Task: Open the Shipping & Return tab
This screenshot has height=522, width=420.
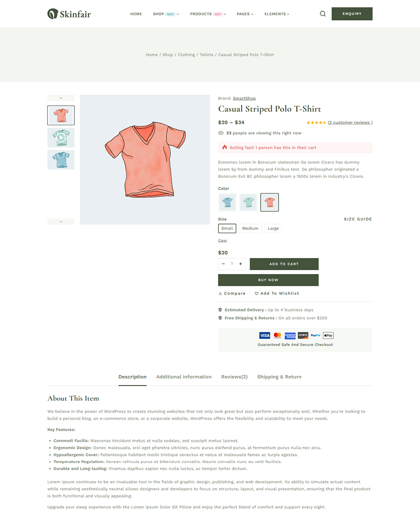Action: [279, 377]
